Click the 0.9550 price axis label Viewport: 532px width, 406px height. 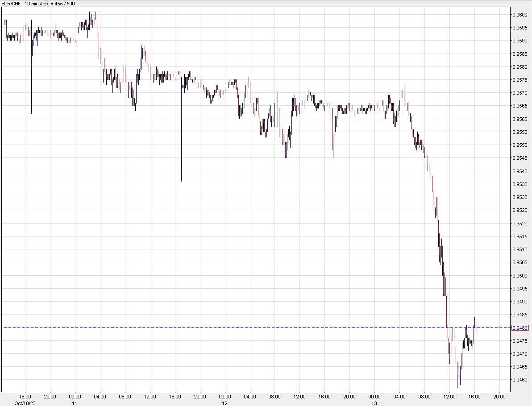[x=520, y=145]
